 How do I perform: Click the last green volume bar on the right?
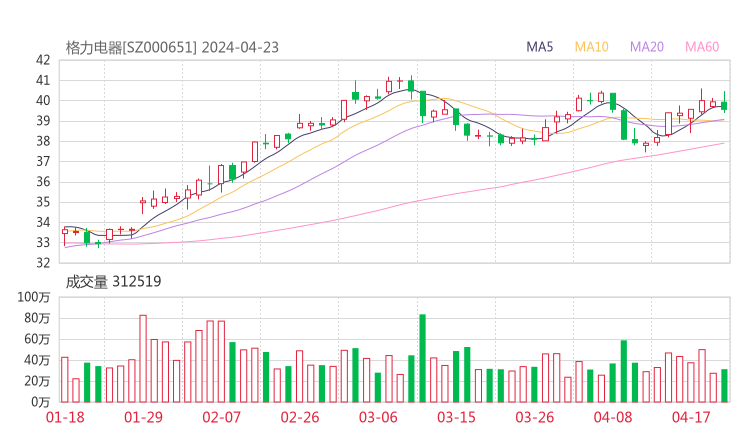[724, 386]
